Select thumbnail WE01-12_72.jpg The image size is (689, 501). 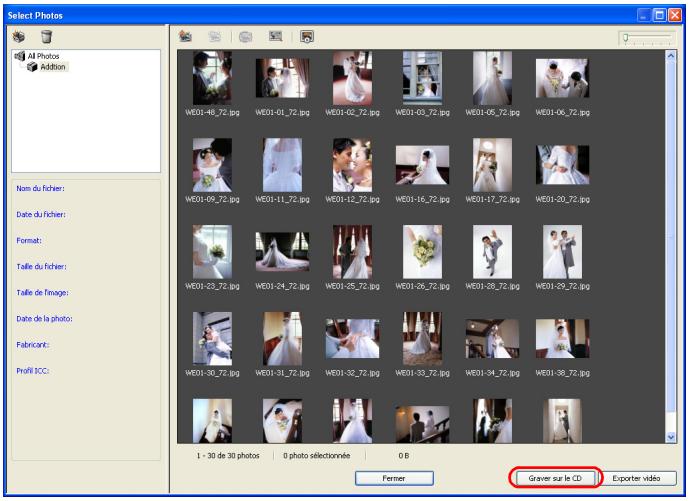point(352,165)
